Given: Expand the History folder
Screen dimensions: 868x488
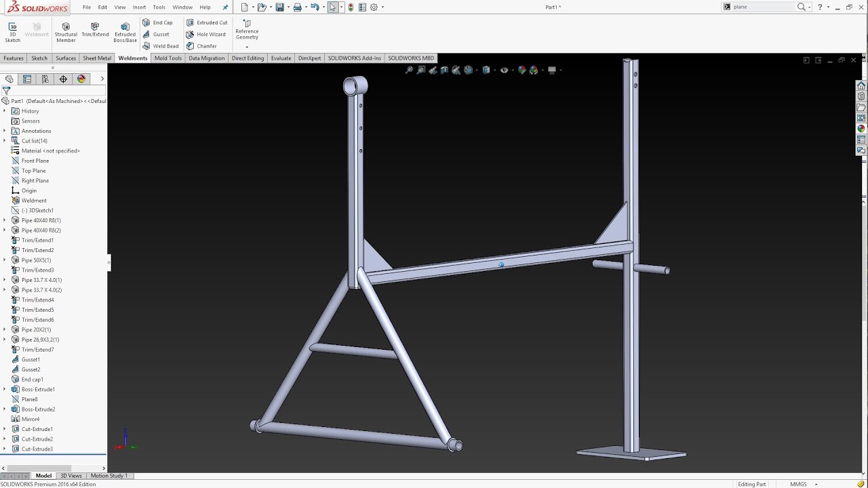Looking at the screenshot, I should point(5,111).
